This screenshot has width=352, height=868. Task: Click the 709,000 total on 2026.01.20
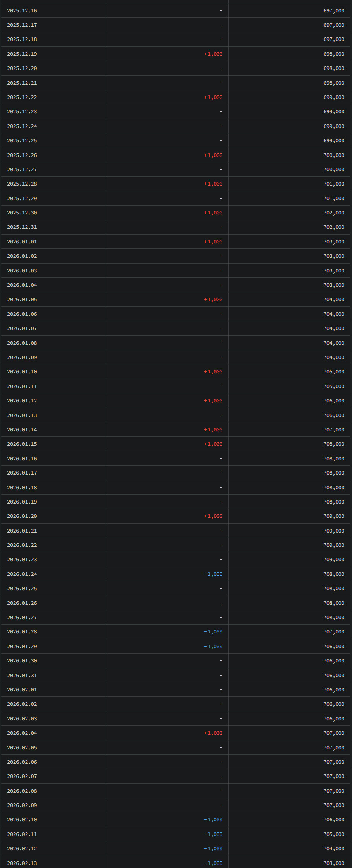(x=334, y=516)
